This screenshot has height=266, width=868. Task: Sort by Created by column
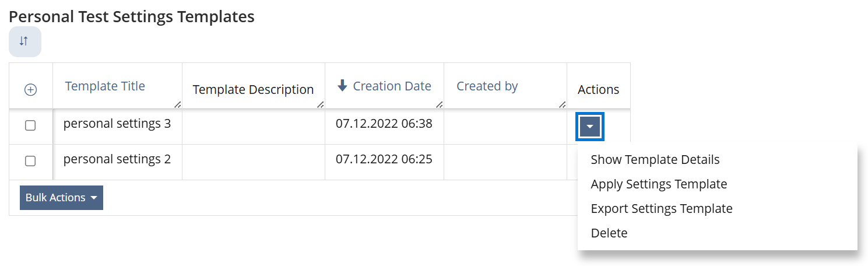point(487,86)
